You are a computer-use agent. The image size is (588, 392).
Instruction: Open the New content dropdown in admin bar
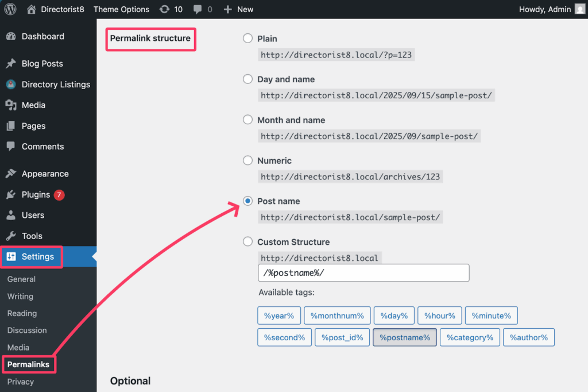pyautogui.click(x=238, y=9)
